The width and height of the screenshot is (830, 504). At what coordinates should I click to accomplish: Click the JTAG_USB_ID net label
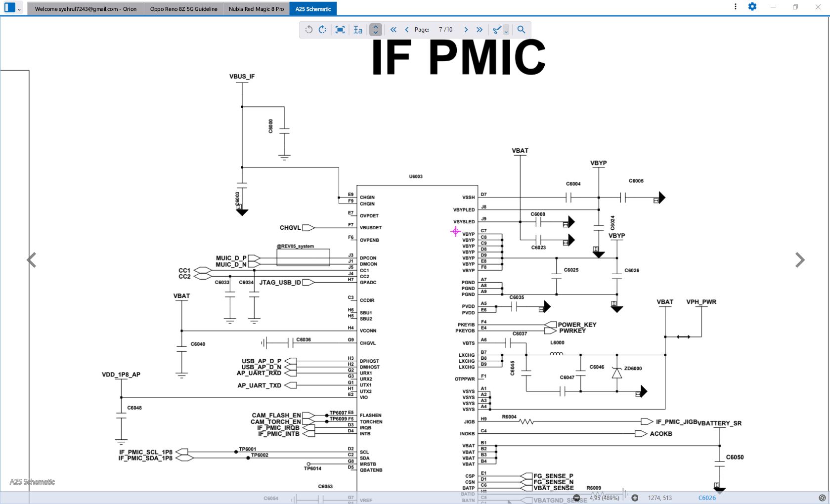(280, 283)
